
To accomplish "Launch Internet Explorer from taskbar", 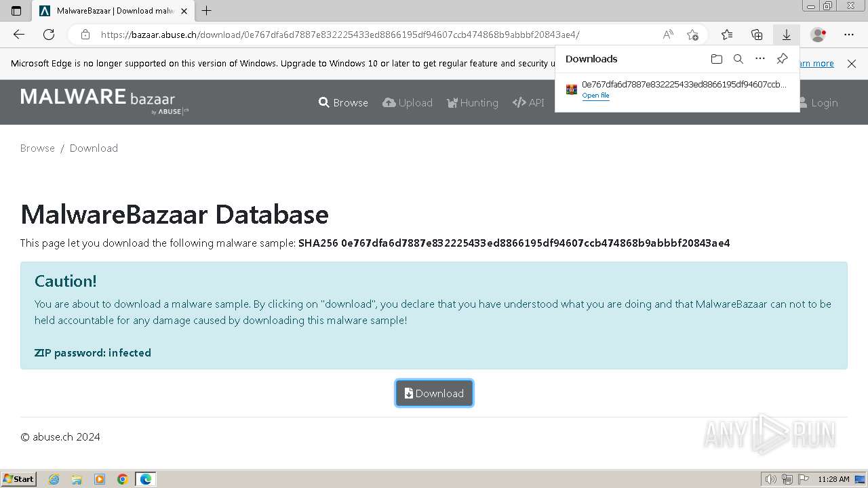I will (x=54, y=479).
